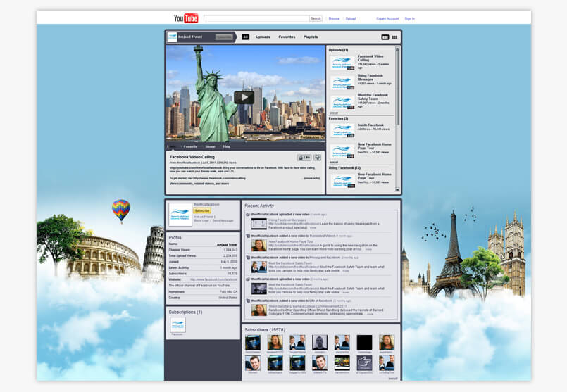Expand the (more info) link

point(312,178)
